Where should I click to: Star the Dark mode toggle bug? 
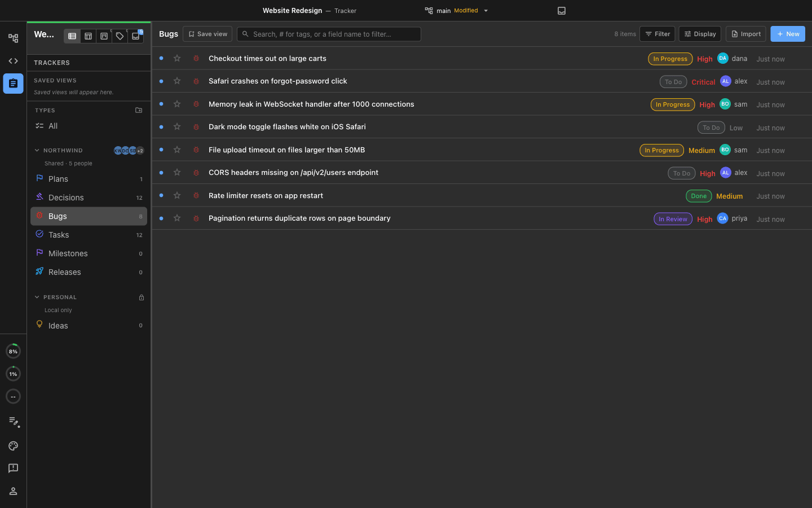point(177,127)
